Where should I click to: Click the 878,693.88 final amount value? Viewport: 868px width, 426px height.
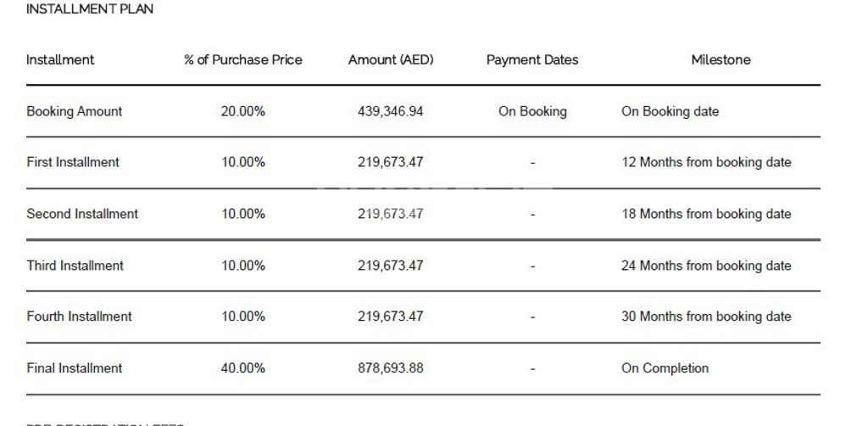coord(390,368)
